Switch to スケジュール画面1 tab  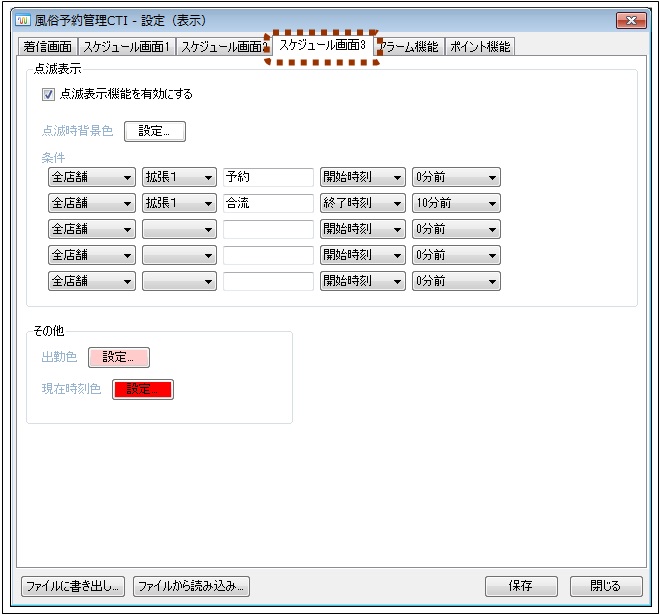[126, 47]
